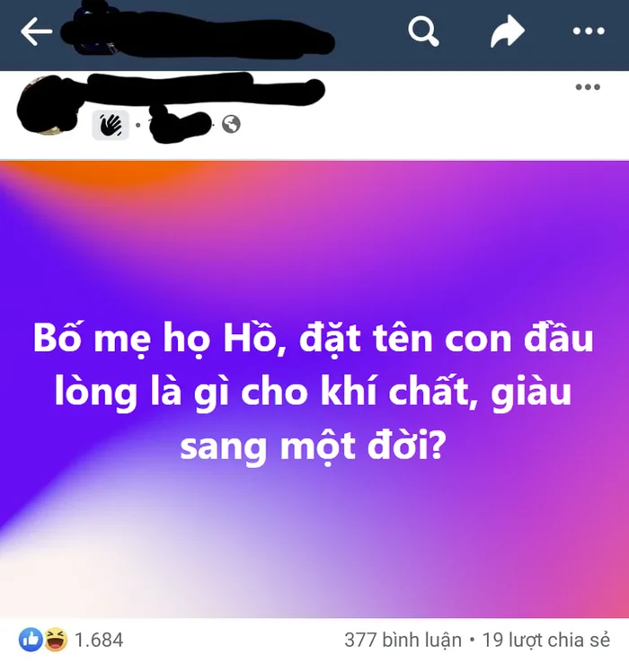Open the header three-dots menu
Image resolution: width=629 pixels, height=672 pixels.
589,31
